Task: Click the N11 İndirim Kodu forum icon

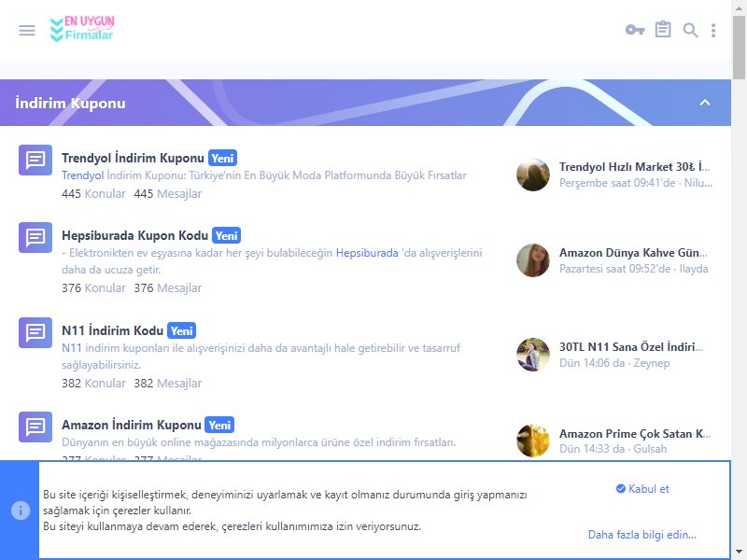Action: tap(35, 332)
